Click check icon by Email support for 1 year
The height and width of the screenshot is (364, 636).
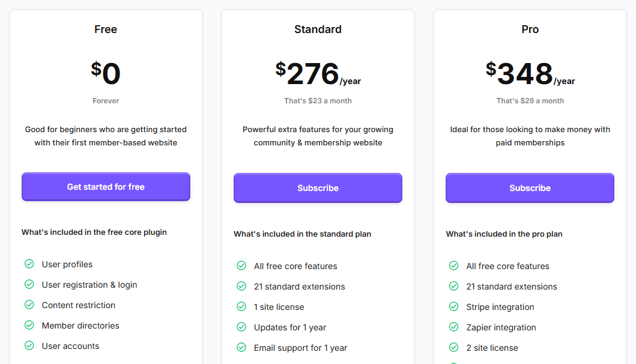coord(241,348)
